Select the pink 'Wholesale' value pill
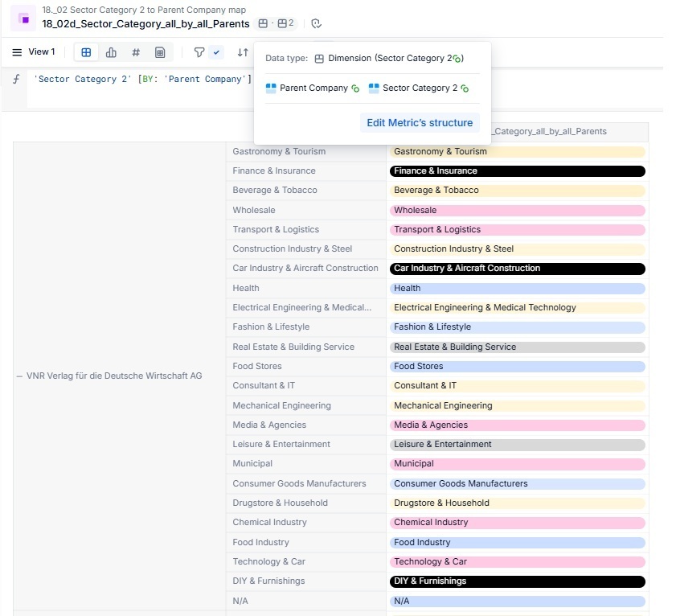This screenshot has height=616, width=676. [x=518, y=211]
